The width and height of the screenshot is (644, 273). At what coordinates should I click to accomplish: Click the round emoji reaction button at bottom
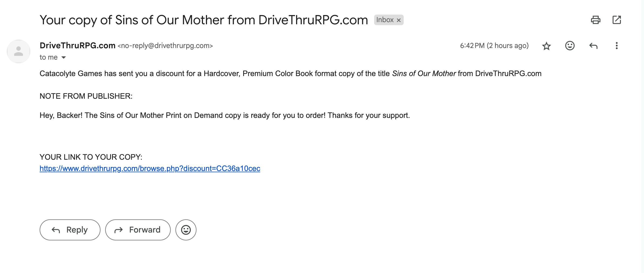click(x=186, y=230)
